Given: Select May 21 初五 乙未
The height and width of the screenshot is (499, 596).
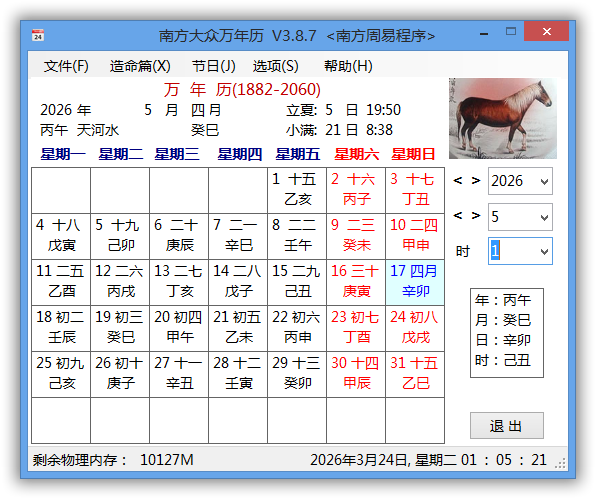Looking at the screenshot, I should tap(238, 328).
